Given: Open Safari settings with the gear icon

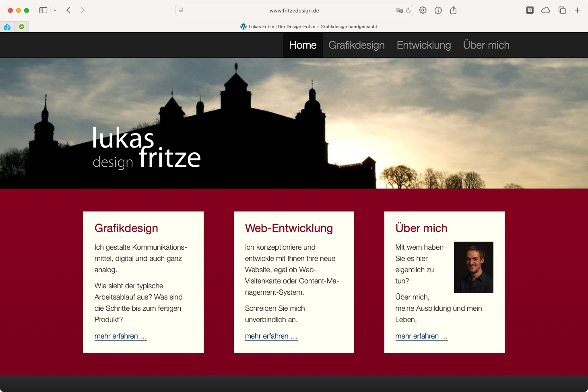Looking at the screenshot, I should click(423, 10).
